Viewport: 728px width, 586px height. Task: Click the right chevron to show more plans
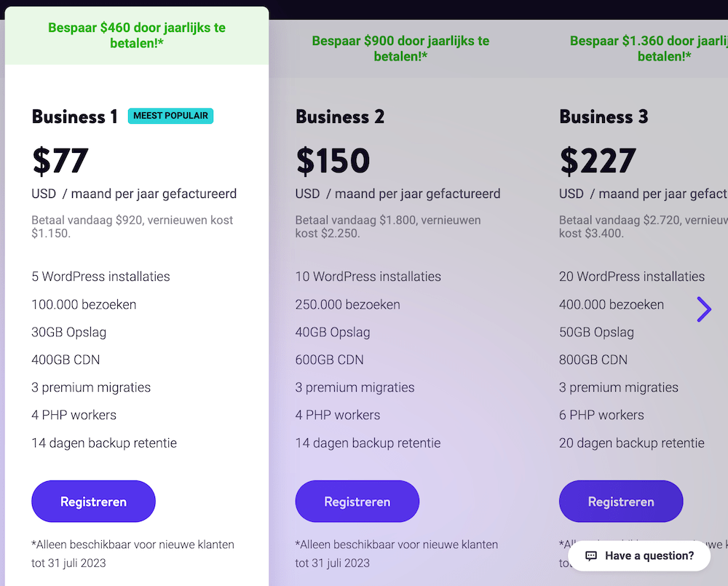tap(704, 309)
